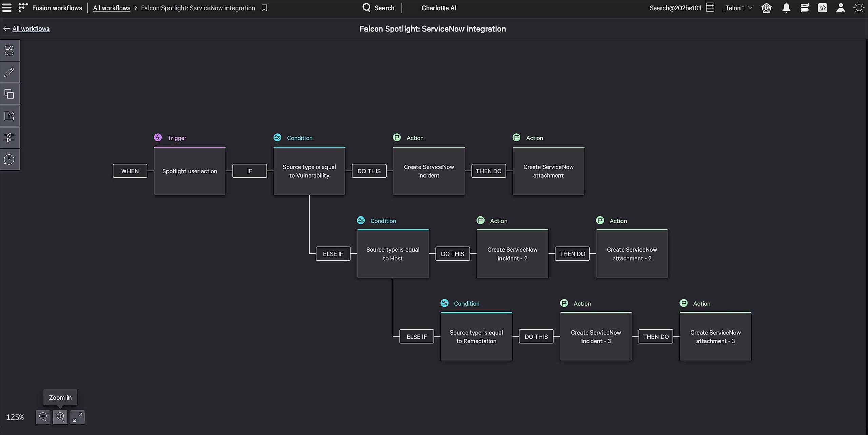Image resolution: width=868 pixels, height=435 pixels.
Task: Click the duplicate workflow icon in sidebar
Action: [9, 94]
